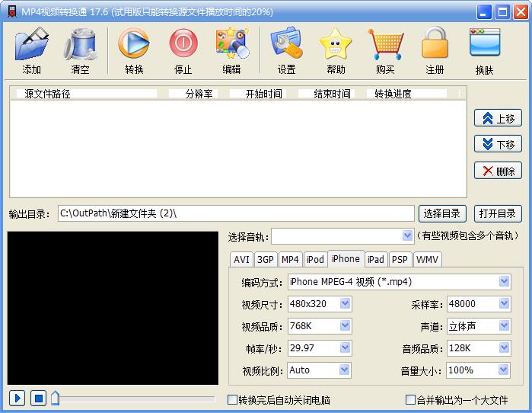Expand the 编码方式 encoding dropdown
The width and height of the screenshot is (532, 413).
(x=504, y=282)
